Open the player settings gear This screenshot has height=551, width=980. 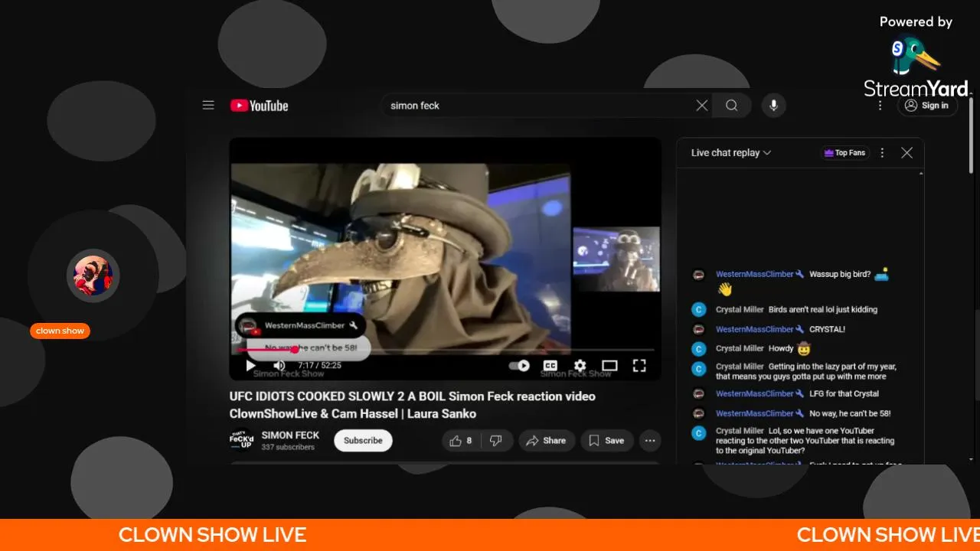[580, 366]
